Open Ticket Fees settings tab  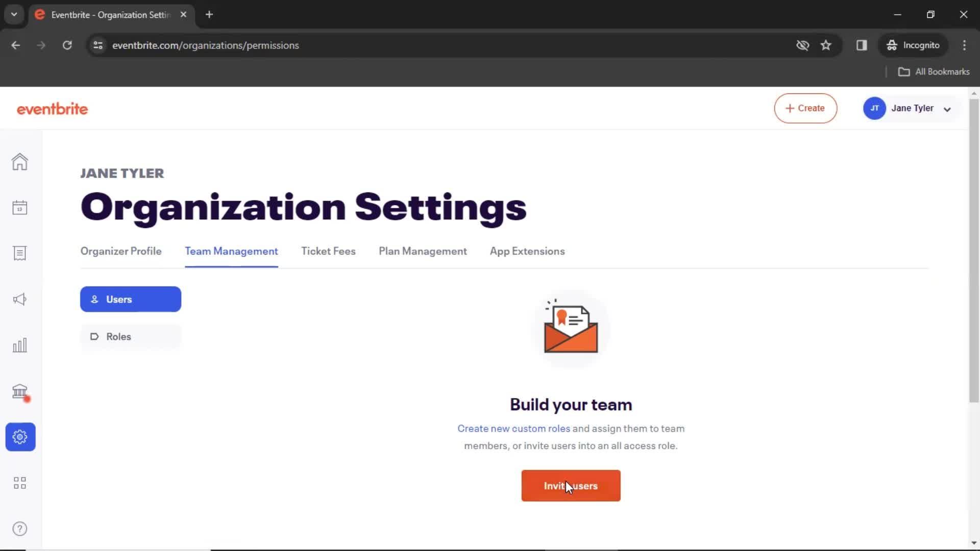(x=329, y=251)
